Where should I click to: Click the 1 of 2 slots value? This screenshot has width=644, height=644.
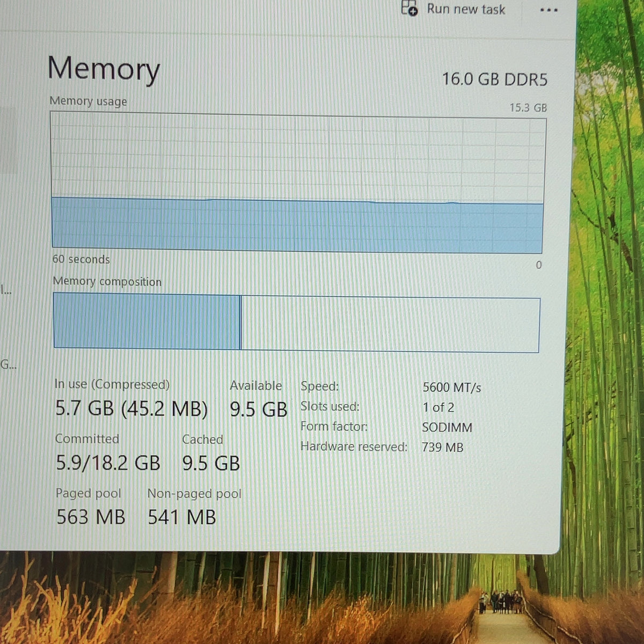[x=438, y=408]
